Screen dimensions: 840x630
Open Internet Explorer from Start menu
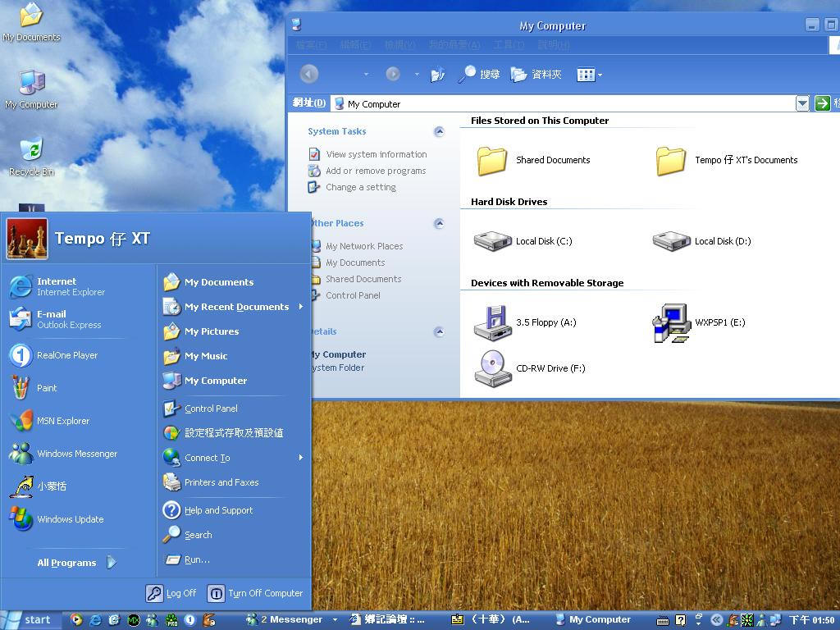coord(58,286)
